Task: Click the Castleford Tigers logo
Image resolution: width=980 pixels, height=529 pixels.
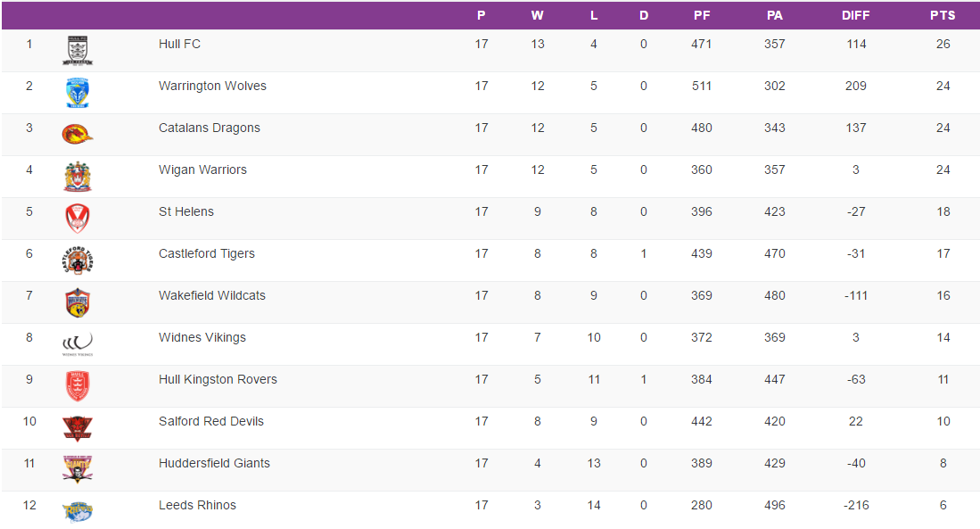Action: point(78,260)
